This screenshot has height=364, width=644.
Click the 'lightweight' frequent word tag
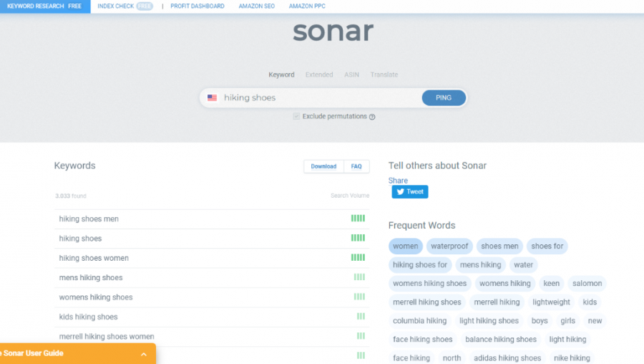(x=551, y=302)
